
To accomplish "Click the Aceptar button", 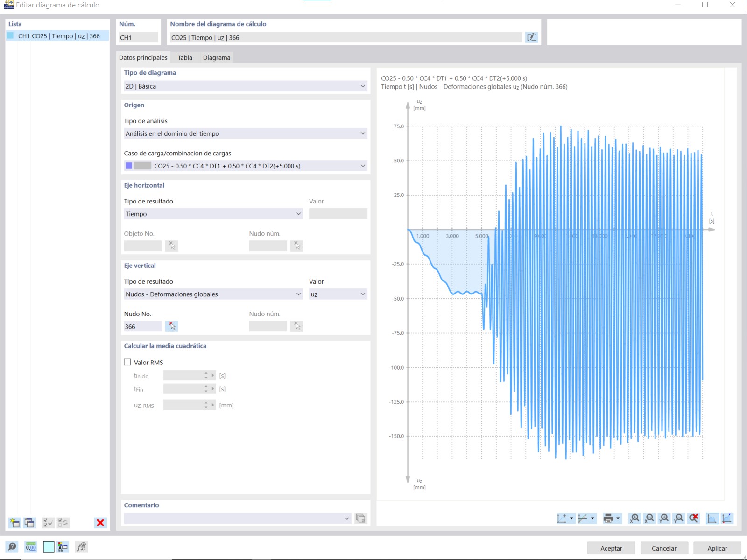I will coord(611,548).
